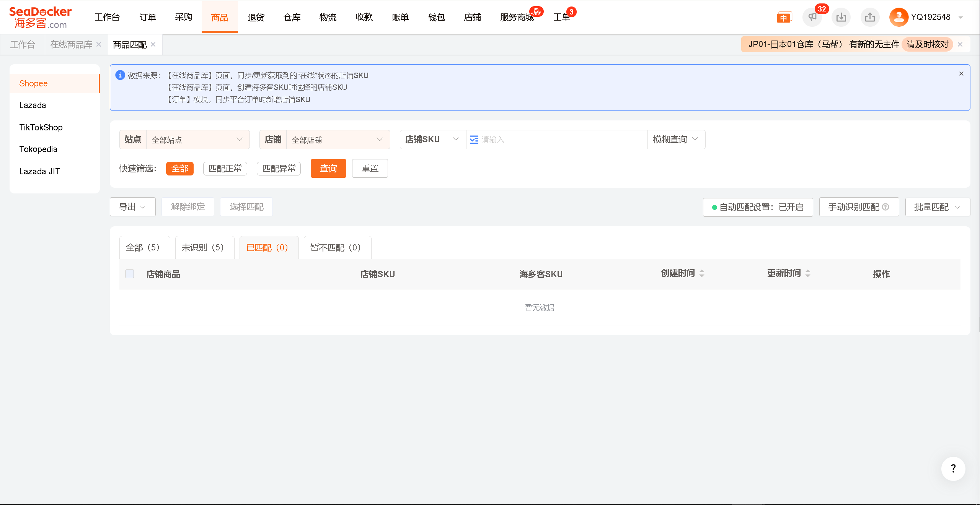Select the 匹配异常 quick filter
The width and height of the screenshot is (980, 505).
tap(279, 169)
